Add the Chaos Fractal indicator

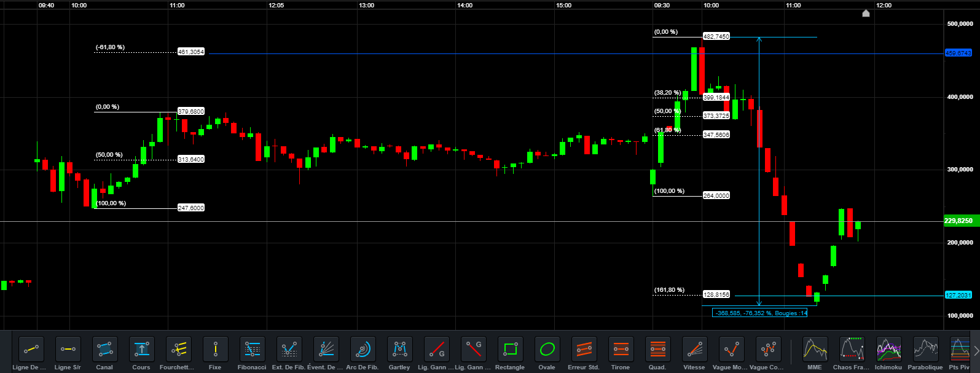click(852, 349)
